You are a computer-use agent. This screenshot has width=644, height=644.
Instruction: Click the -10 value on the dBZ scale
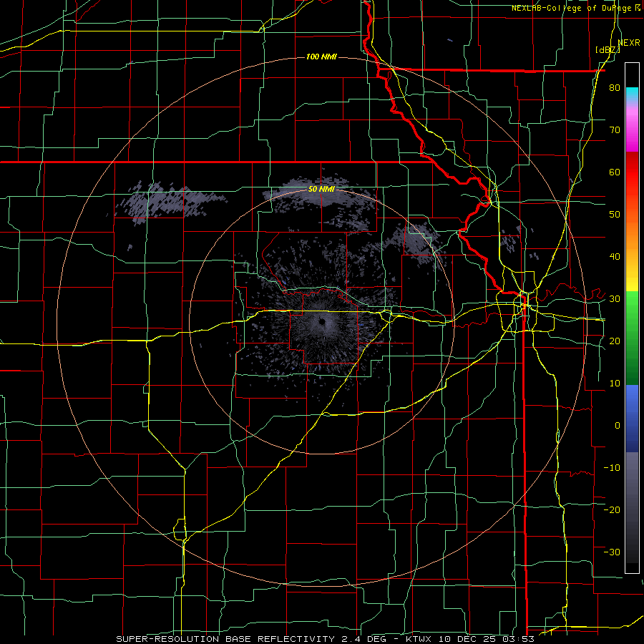(x=612, y=468)
